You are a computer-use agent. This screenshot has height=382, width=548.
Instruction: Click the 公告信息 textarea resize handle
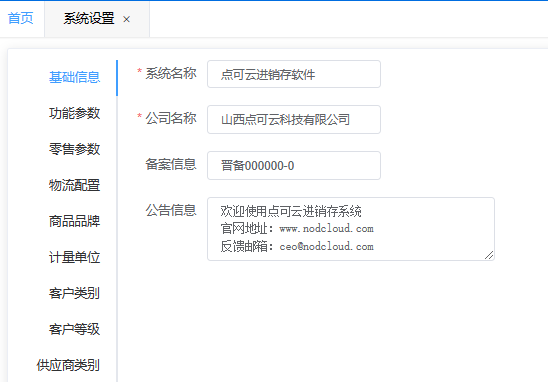click(489, 255)
